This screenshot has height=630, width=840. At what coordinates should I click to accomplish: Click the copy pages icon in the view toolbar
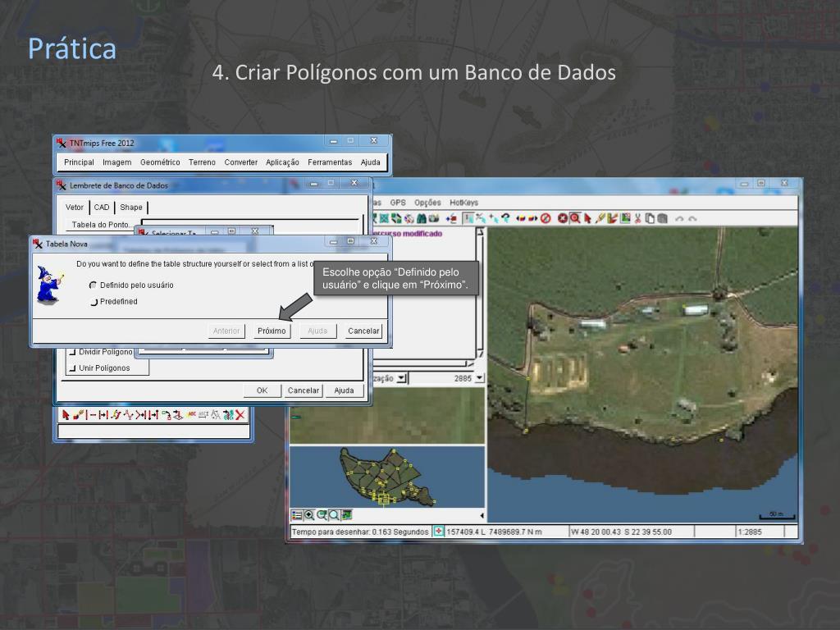pyautogui.click(x=650, y=218)
